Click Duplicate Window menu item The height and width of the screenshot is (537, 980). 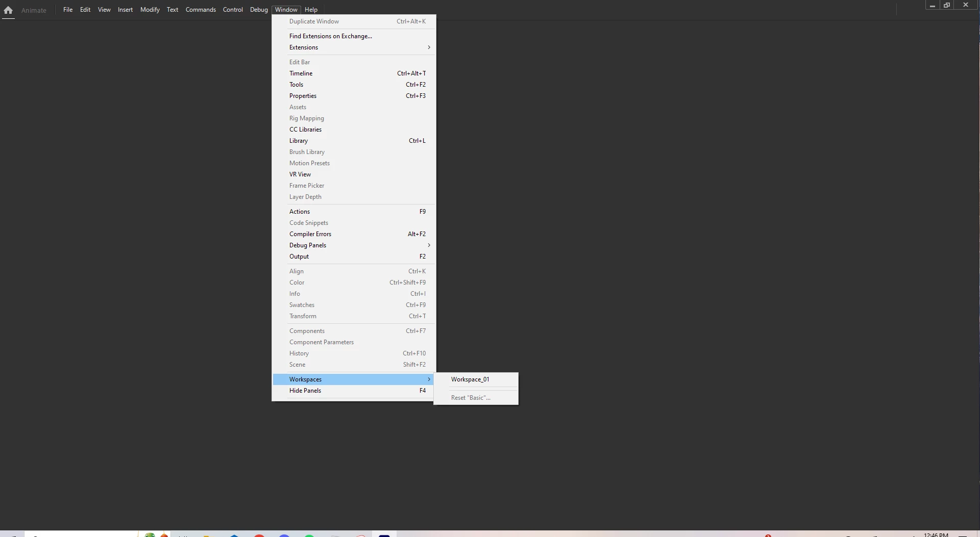[x=353, y=21]
